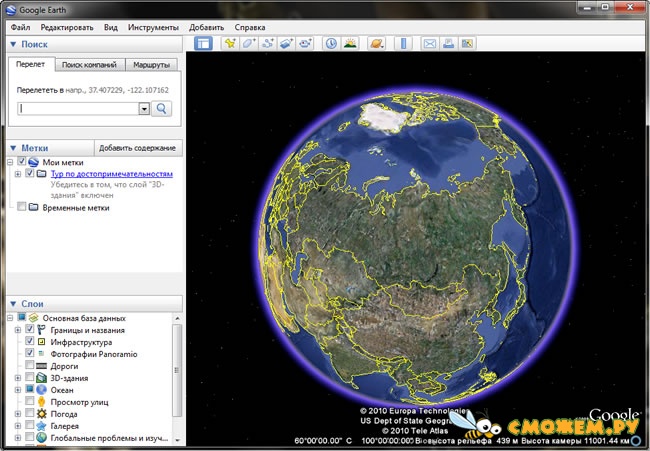The image size is (650, 451).
Task: Collapse the Основная база данных node
Action: click(10, 318)
